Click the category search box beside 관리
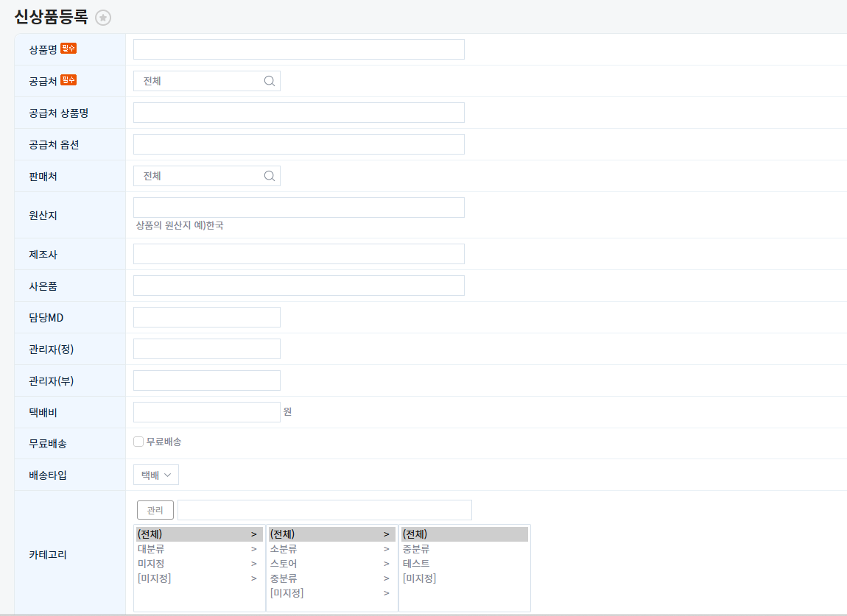Screen dimensions: 847x616 pos(324,510)
